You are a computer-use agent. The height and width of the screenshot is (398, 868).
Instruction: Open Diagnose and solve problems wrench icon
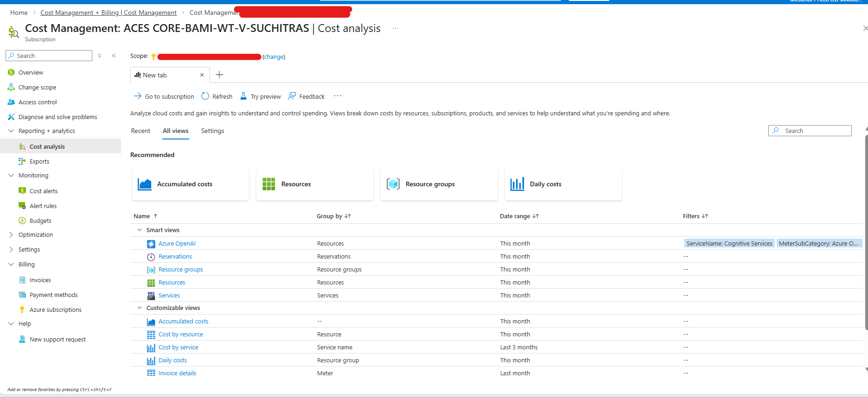[x=11, y=117]
